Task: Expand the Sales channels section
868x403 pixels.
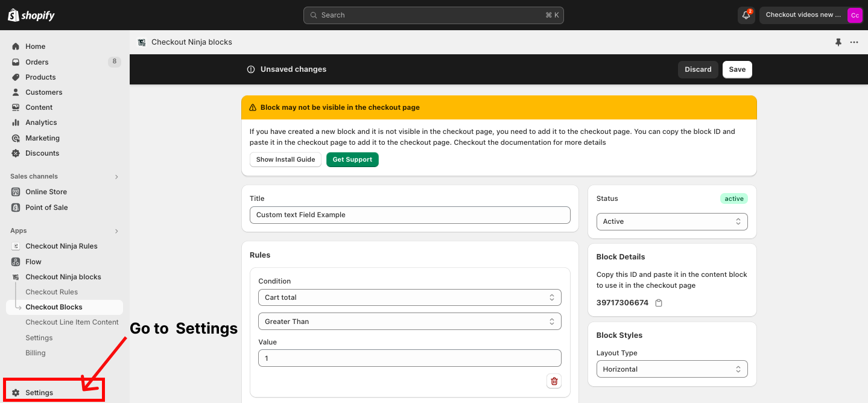Action: [116, 177]
